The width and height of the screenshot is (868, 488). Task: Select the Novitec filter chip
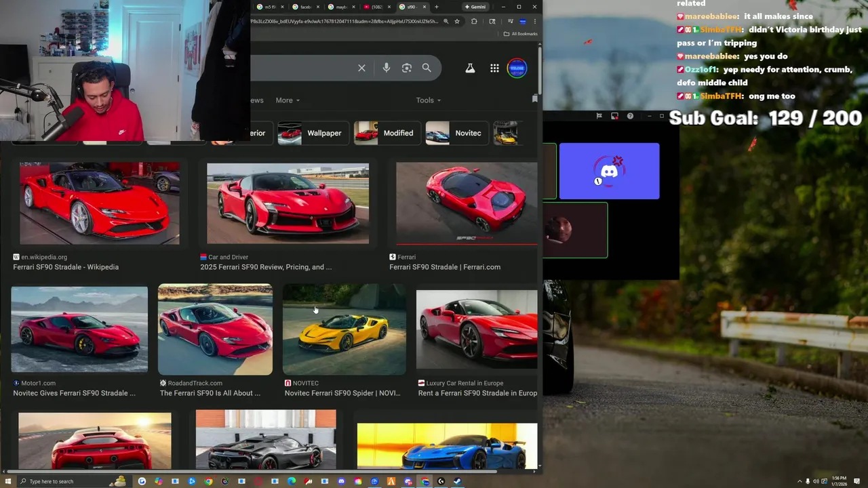click(x=456, y=134)
